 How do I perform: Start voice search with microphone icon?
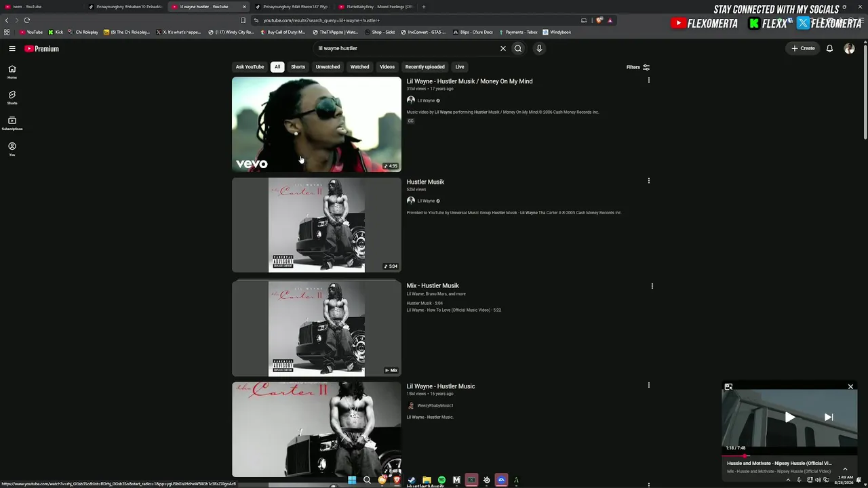point(539,49)
